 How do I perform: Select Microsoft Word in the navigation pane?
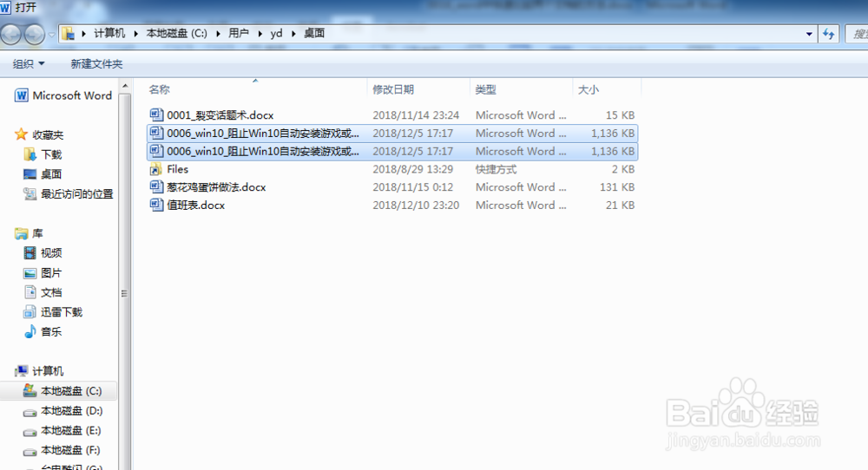click(72, 95)
